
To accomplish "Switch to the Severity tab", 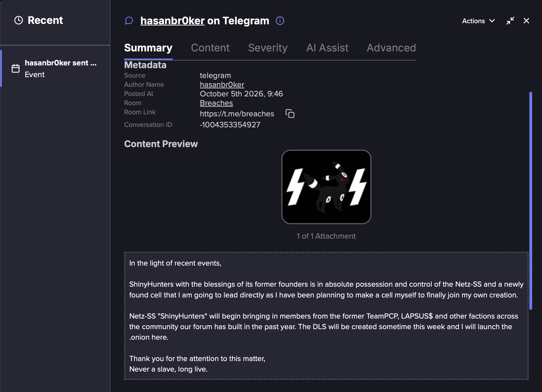I will coord(268,48).
